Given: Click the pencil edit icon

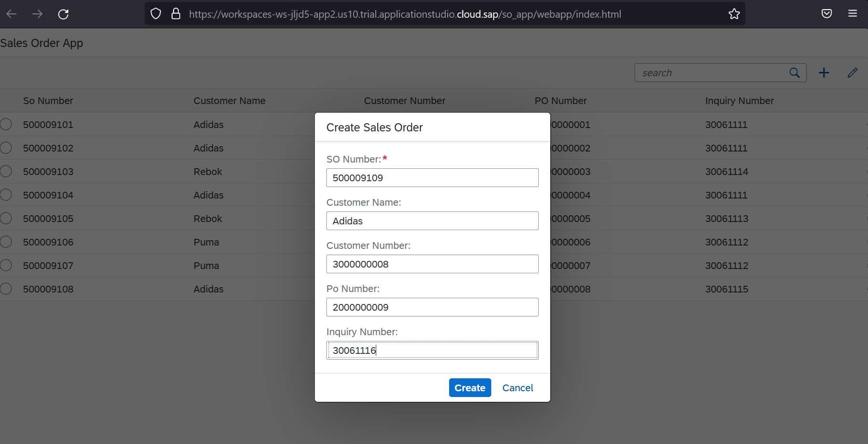Looking at the screenshot, I should (x=852, y=73).
